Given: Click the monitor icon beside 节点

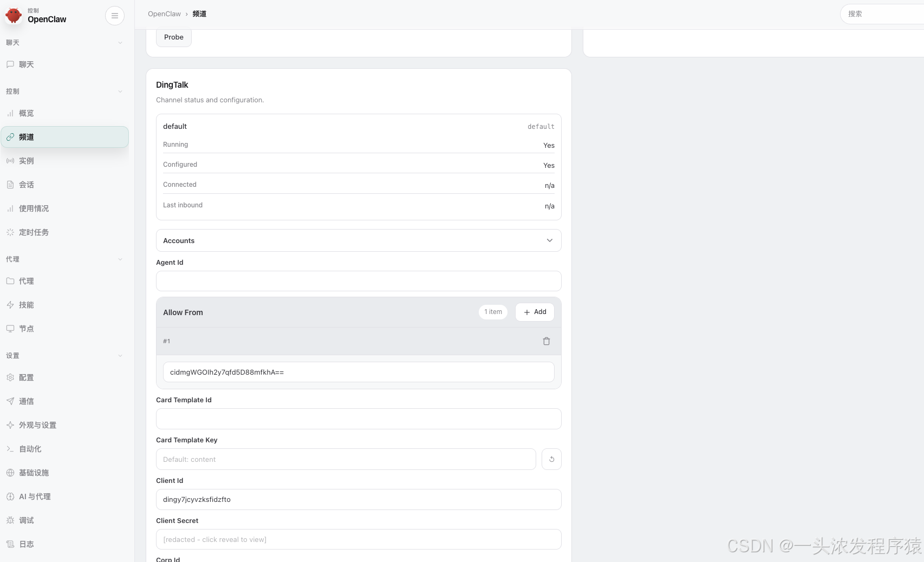Looking at the screenshot, I should 10,329.
